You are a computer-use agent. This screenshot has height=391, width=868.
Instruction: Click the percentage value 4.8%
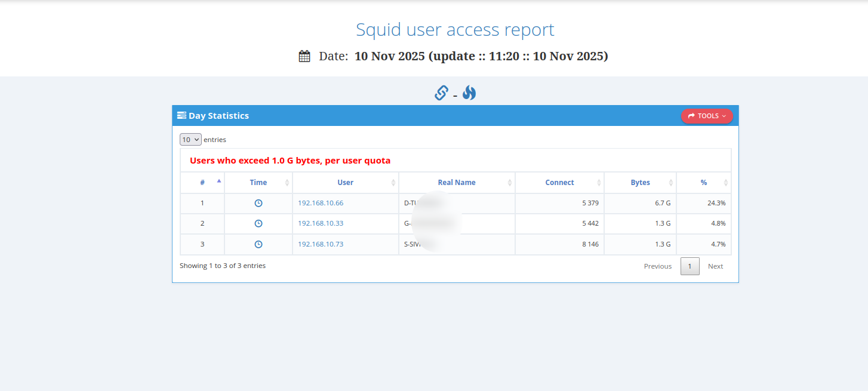(718, 223)
